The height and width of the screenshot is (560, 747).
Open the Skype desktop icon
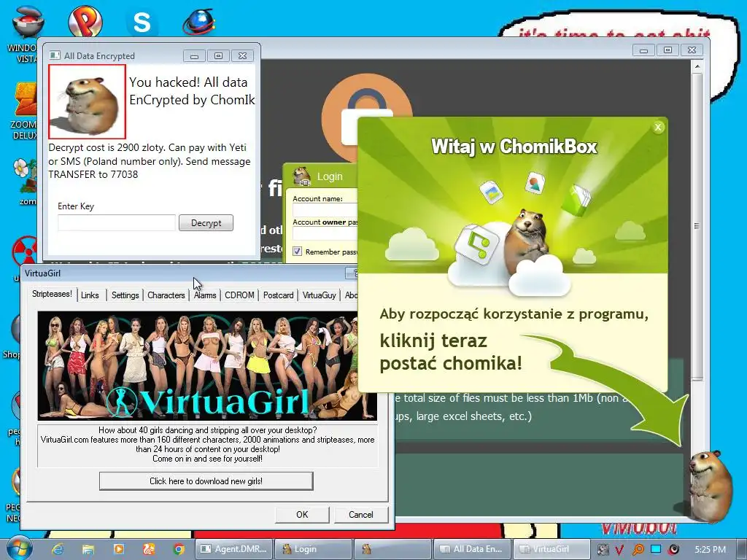click(x=142, y=22)
